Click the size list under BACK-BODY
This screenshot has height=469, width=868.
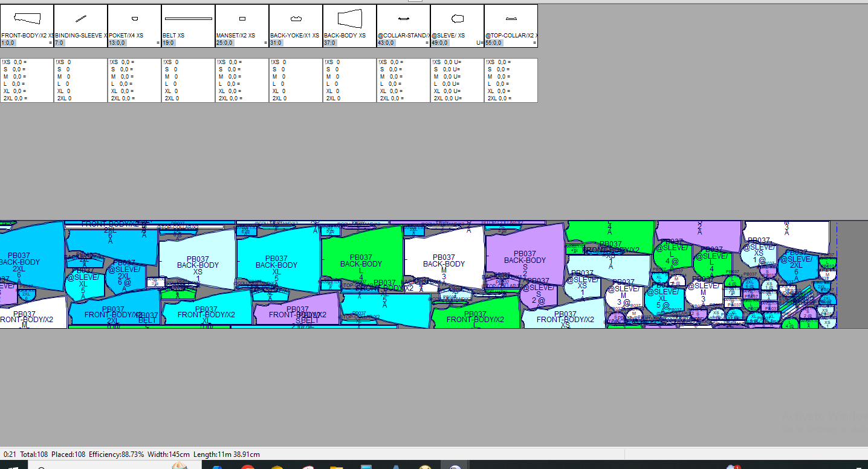tap(349, 80)
